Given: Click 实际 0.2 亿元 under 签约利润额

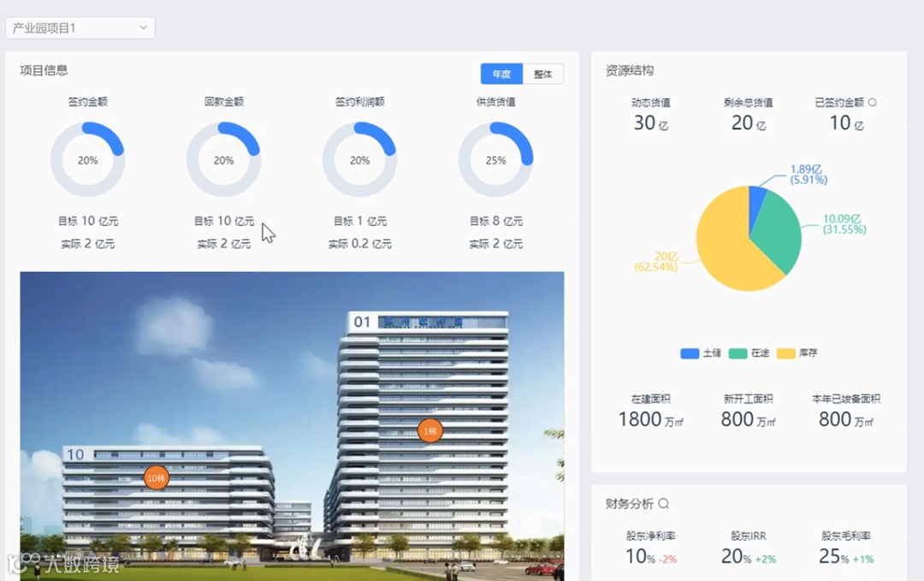Looking at the screenshot, I should click(360, 243).
